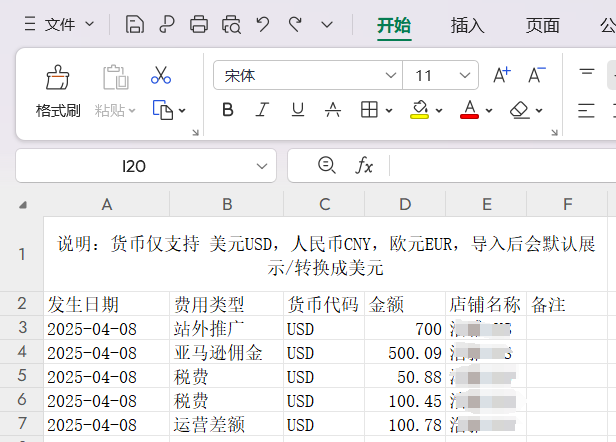Open the 文件 (File) menu
616x442 pixels.
(x=58, y=24)
